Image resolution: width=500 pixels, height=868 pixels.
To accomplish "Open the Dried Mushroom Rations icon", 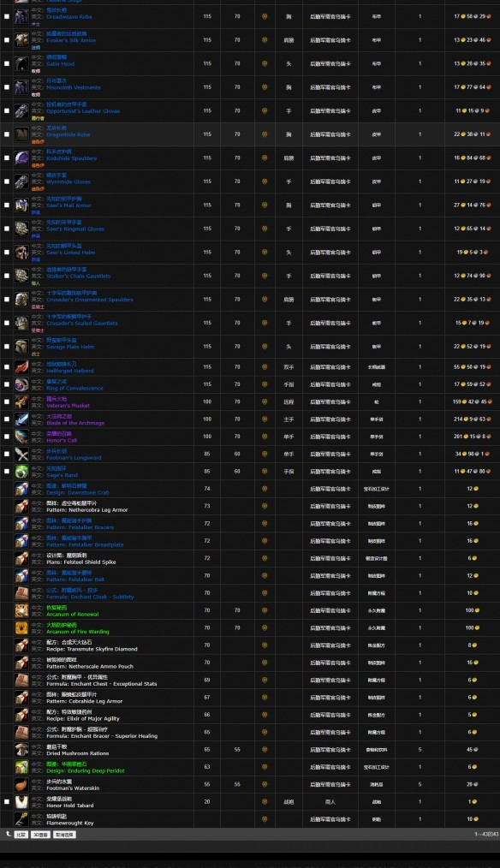I will click(x=21, y=750).
